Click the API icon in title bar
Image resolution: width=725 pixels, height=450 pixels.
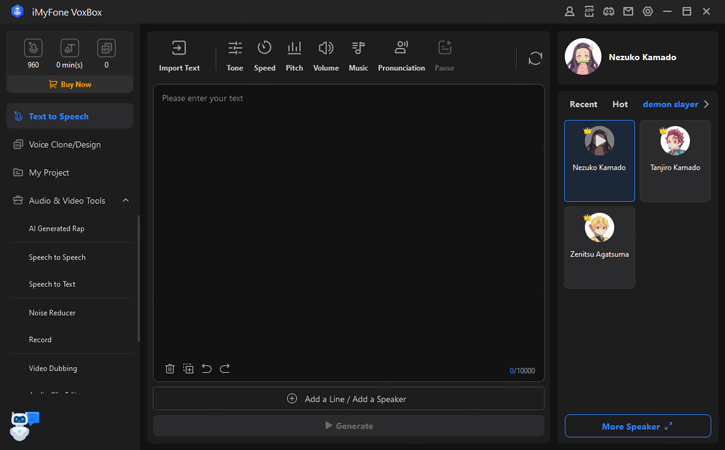tap(589, 12)
